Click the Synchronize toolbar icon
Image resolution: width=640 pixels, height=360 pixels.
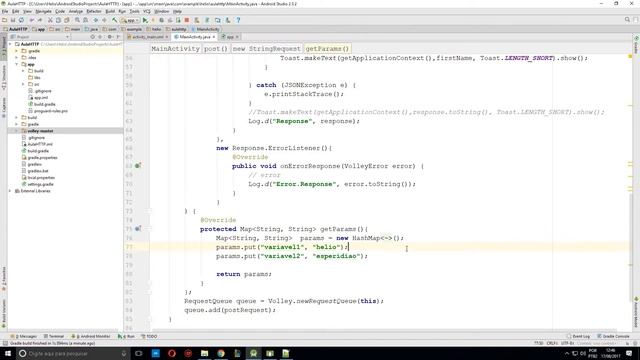point(21,20)
